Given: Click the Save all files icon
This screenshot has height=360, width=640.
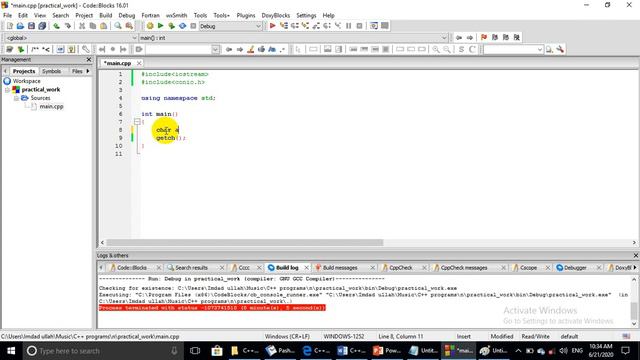Looking at the screenshot, I should tap(42, 26).
